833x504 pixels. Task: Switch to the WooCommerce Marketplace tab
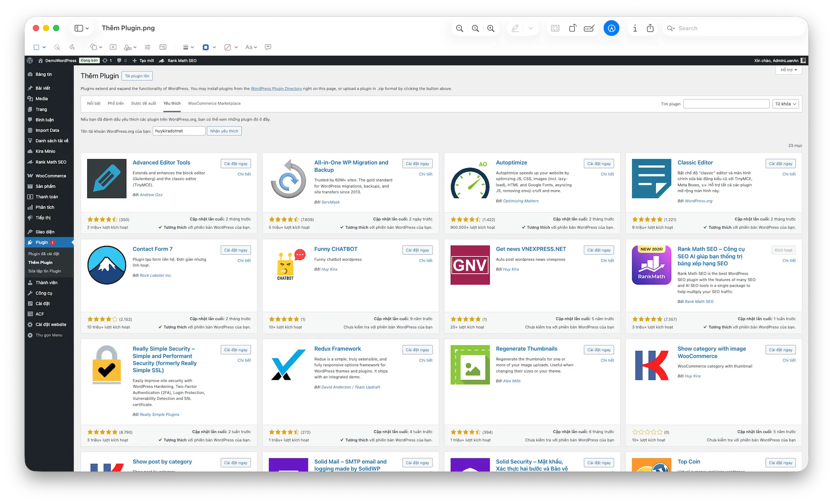pyautogui.click(x=214, y=103)
